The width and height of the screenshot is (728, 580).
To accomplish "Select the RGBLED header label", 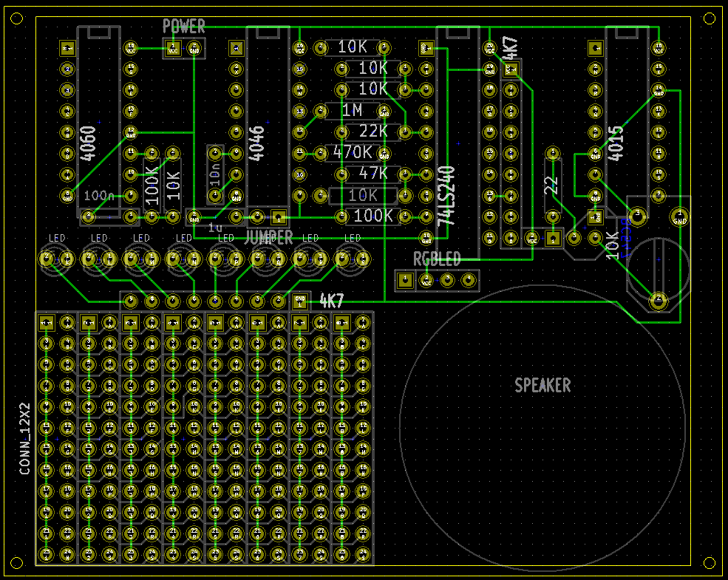I will coord(436,259).
